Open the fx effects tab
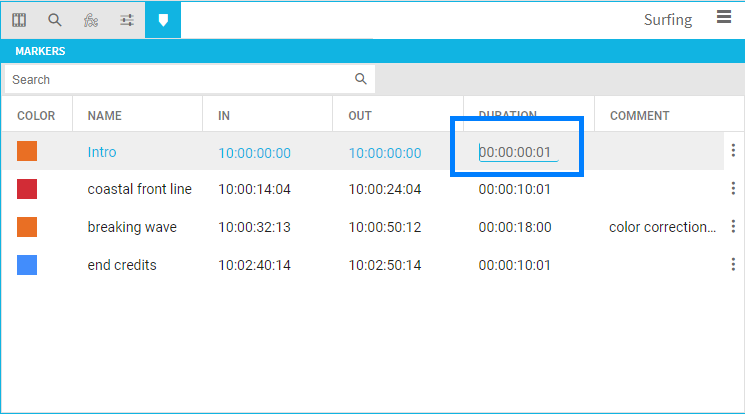745x414 pixels. click(91, 20)
